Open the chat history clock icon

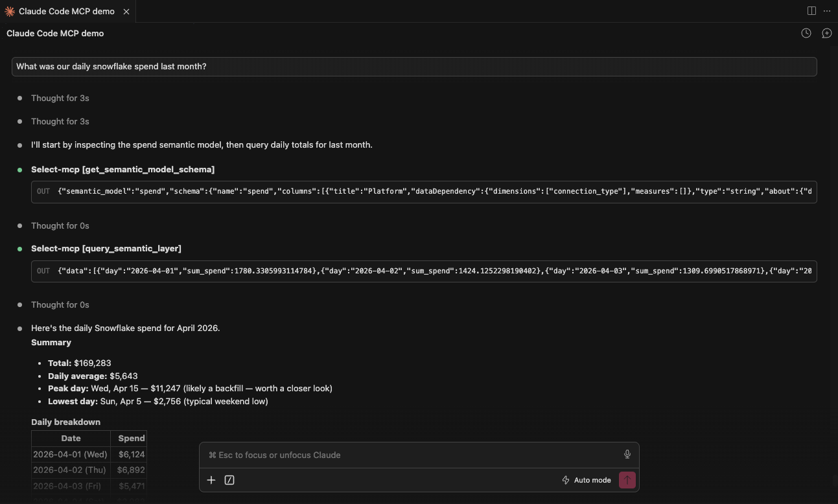[806, 33]
